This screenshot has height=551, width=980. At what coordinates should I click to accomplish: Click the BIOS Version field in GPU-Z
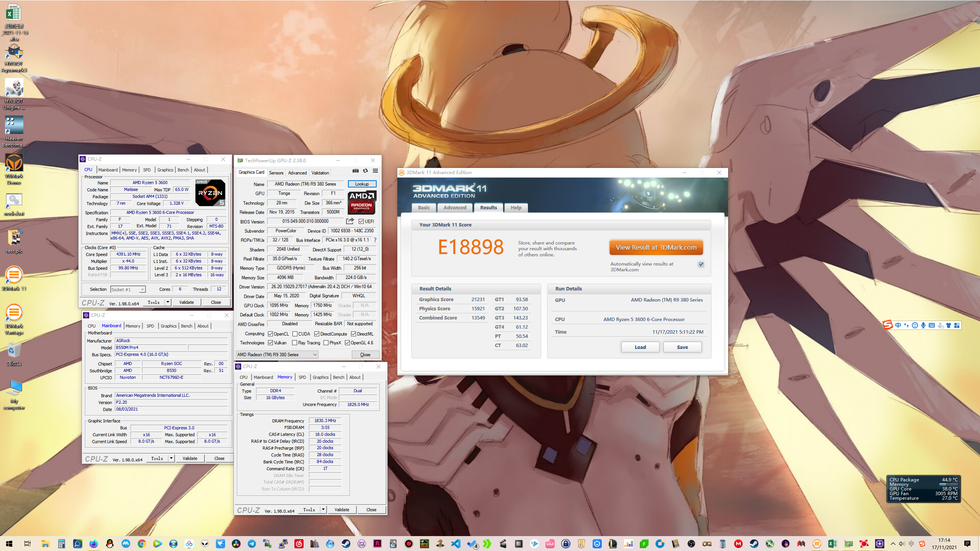pyautogui.click(x=305, y=221)
